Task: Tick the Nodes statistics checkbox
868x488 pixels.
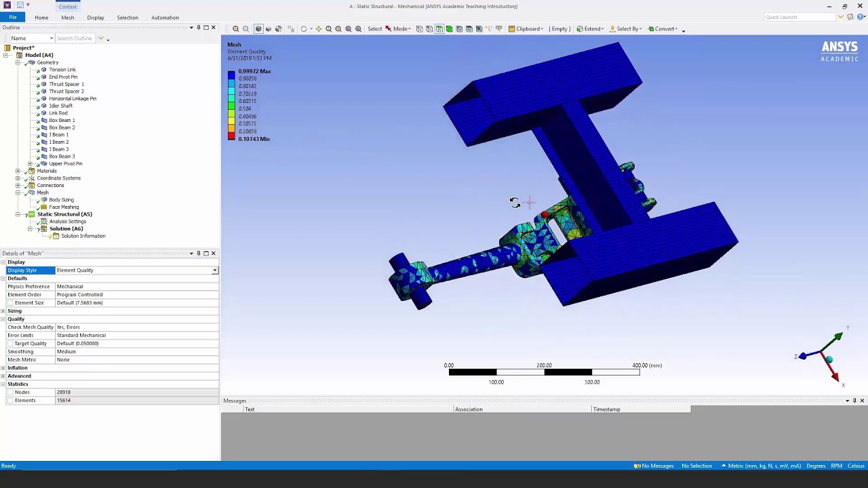Action: click(x=10, y=392)
